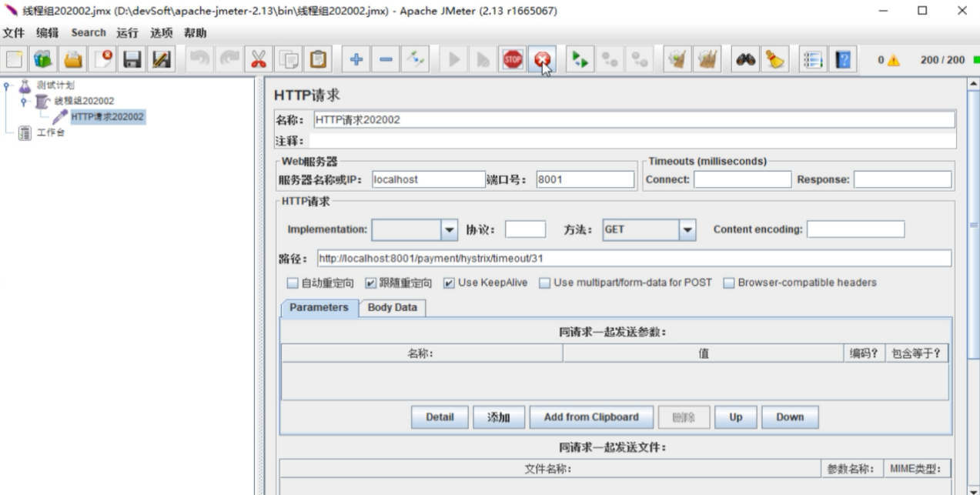Click the Toggle enable/disable icon

(415, 59)
